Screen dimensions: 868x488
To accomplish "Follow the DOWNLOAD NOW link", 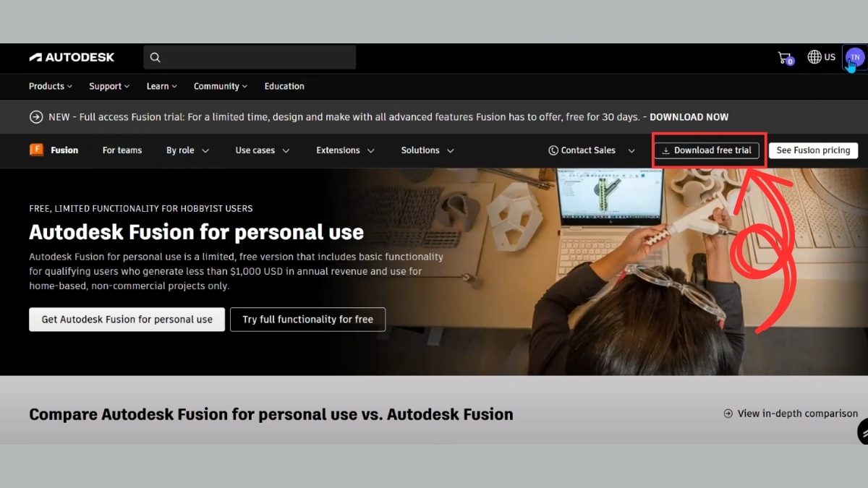I will [x=689, y=117].
